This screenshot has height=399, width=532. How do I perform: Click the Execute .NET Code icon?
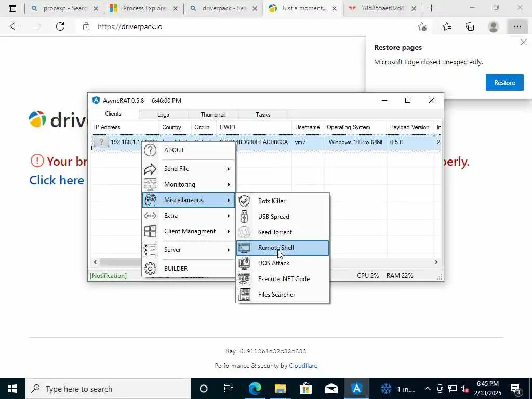244,279
